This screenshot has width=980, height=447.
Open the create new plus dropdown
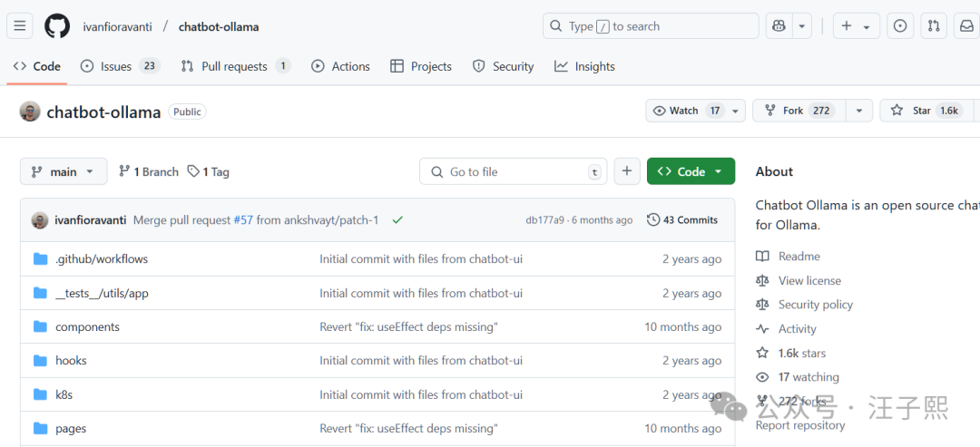coord(855,26)
